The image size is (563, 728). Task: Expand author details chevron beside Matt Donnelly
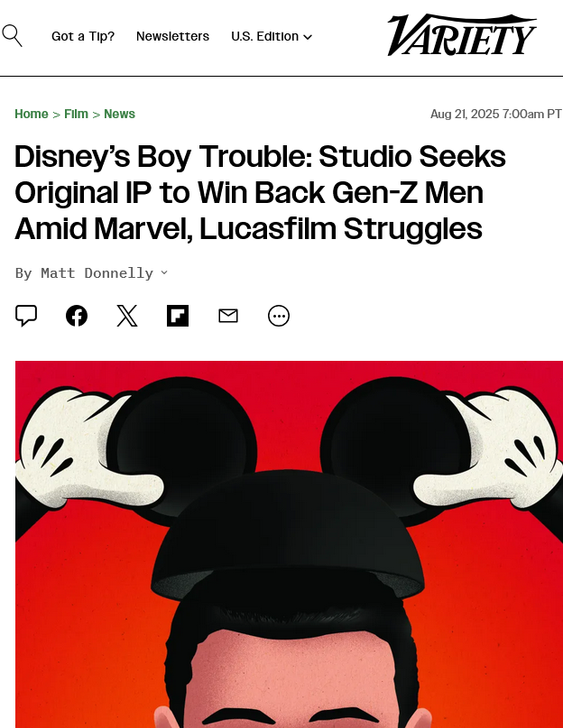pyautogui.click(x=164, y=272)
